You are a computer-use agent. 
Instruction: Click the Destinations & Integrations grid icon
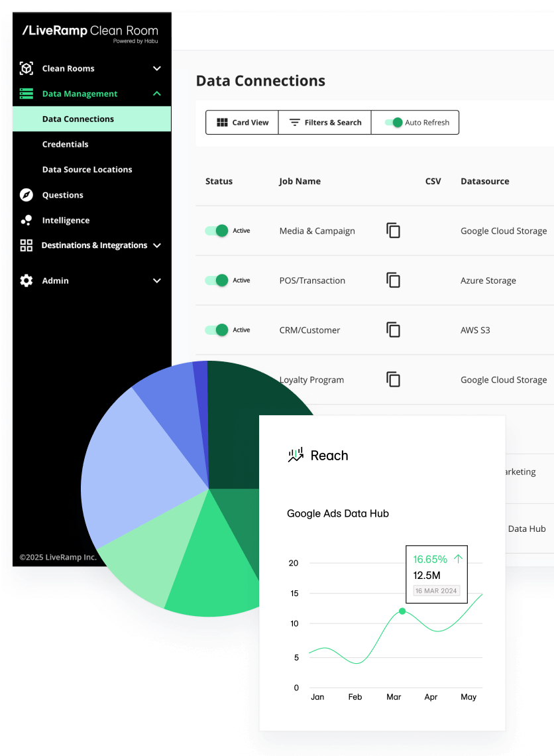click(27, 245)
